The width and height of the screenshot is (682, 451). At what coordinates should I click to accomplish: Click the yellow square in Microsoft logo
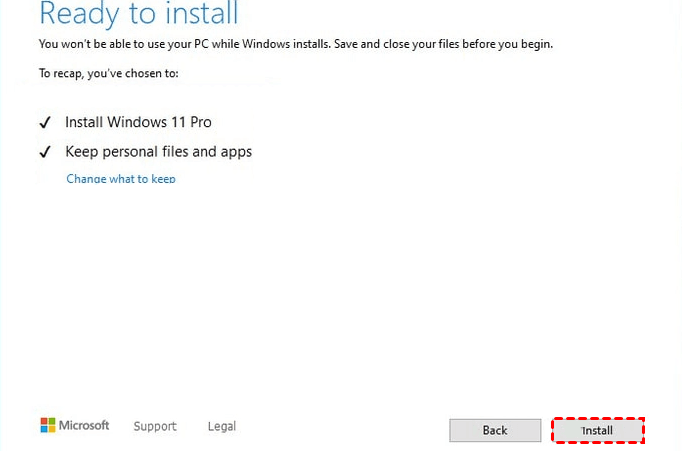click(52, 429)
